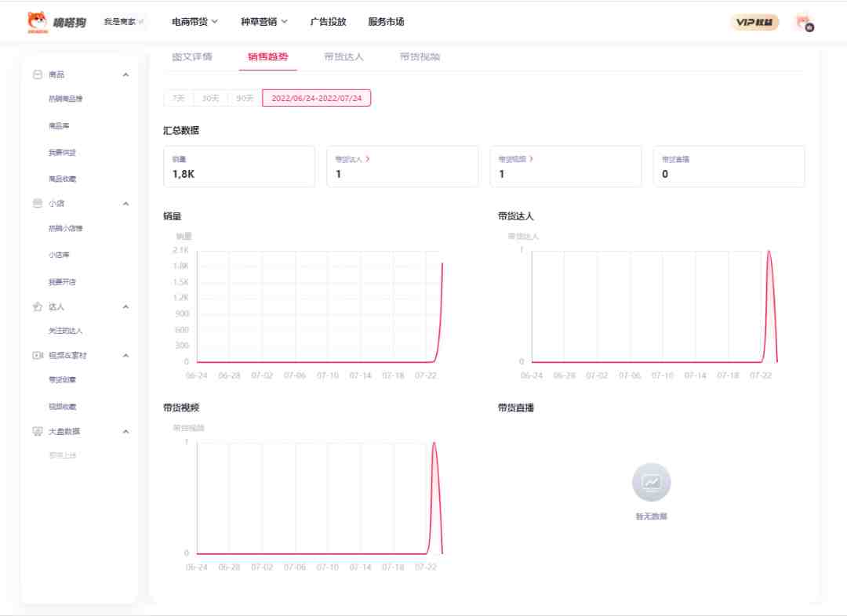The image size is (847, 616).
Task: Open 我要开店 in the sidebar
Action: (62, 282)
